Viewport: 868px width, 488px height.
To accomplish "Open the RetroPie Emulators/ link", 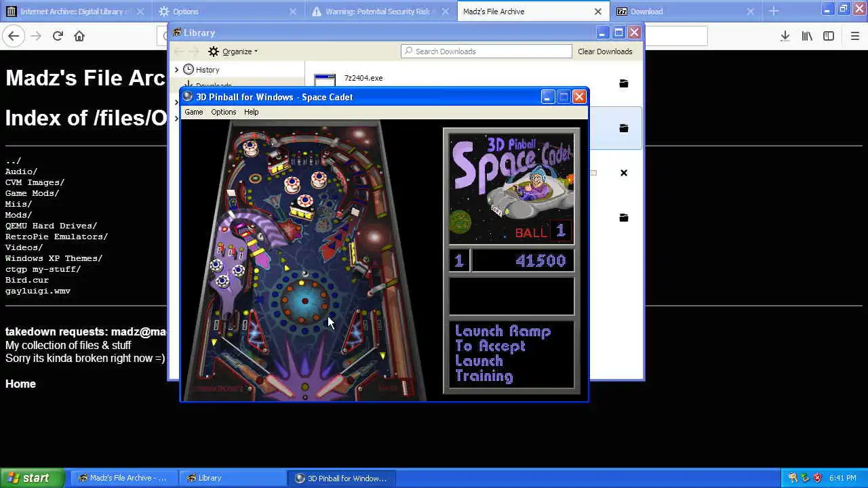I will point(57,237).
